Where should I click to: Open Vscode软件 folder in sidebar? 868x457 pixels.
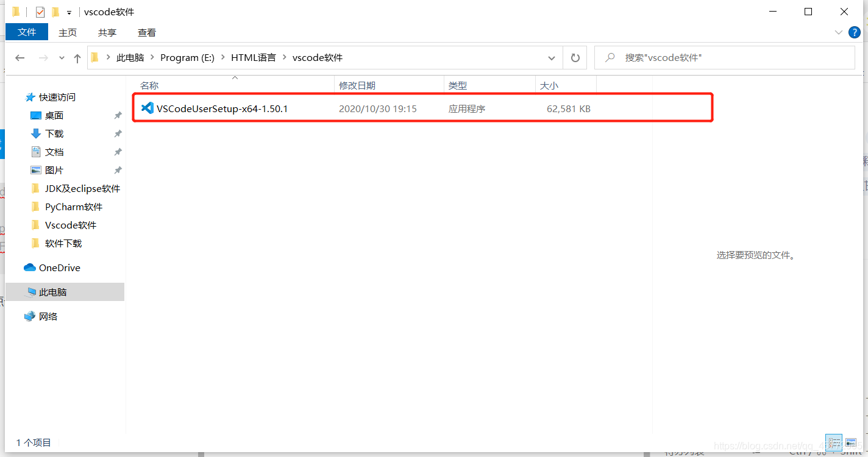tap(71, 225)
